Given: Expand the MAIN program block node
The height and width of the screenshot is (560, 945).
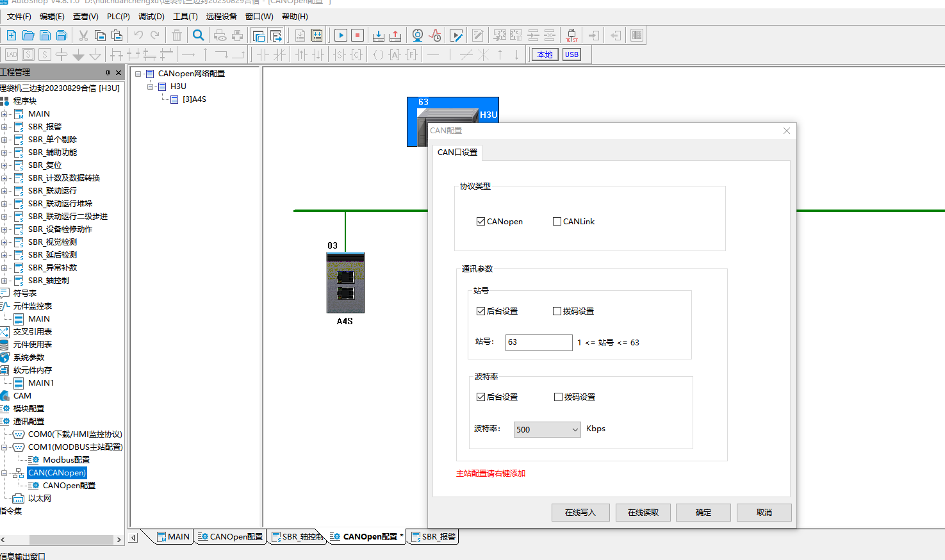Looking at the screenshot, I should tap(4, 114).
